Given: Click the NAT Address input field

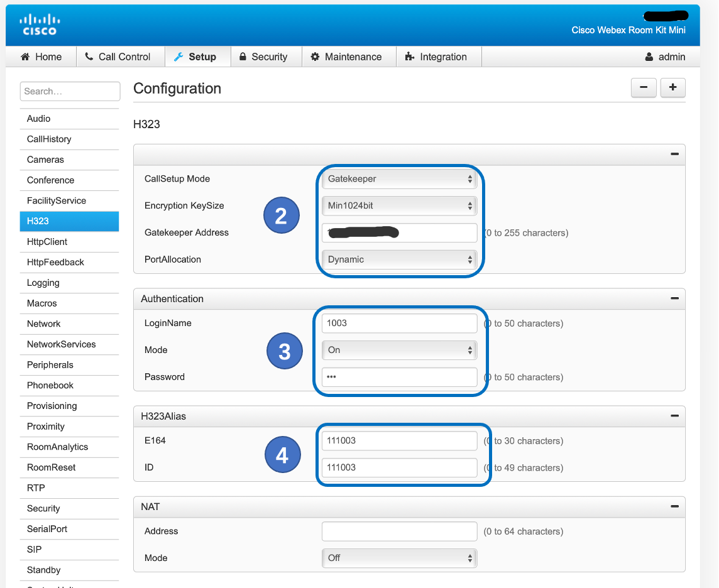Looking at the screenshot, I should tap(399, 531).
